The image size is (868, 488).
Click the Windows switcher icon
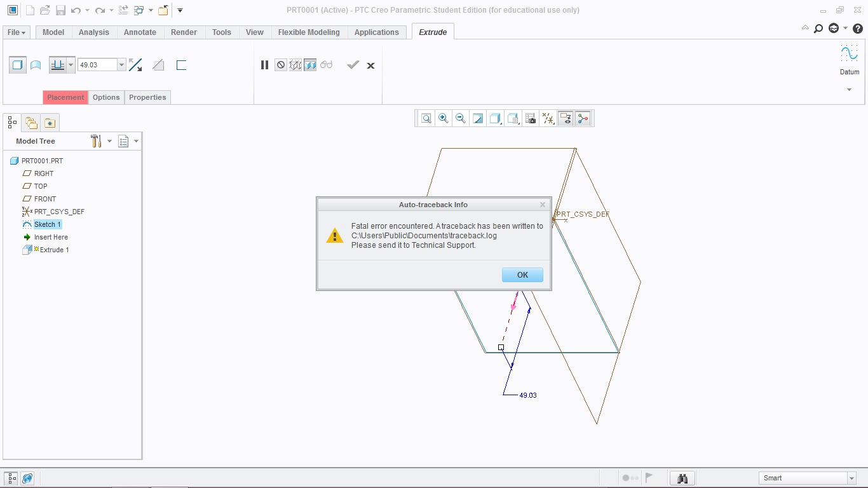click(139, 10)
